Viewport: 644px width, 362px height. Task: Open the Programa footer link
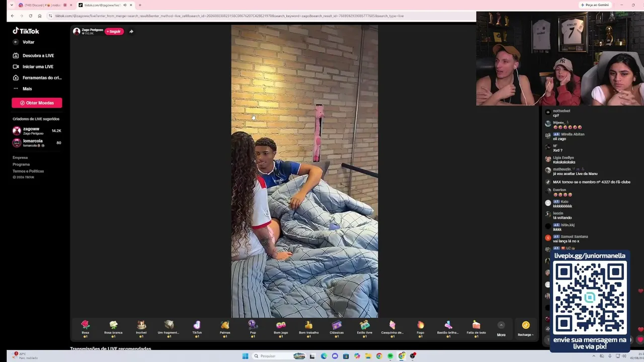(21, 164)
